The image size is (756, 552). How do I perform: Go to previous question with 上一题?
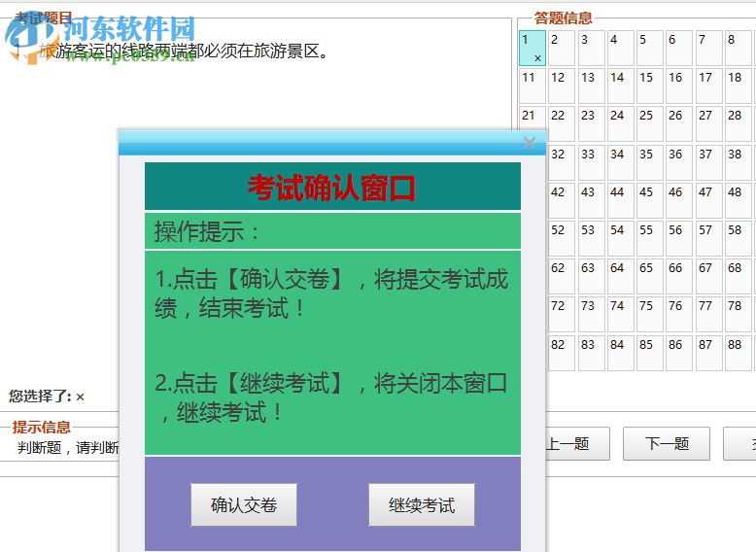click(x=577, y=443)
